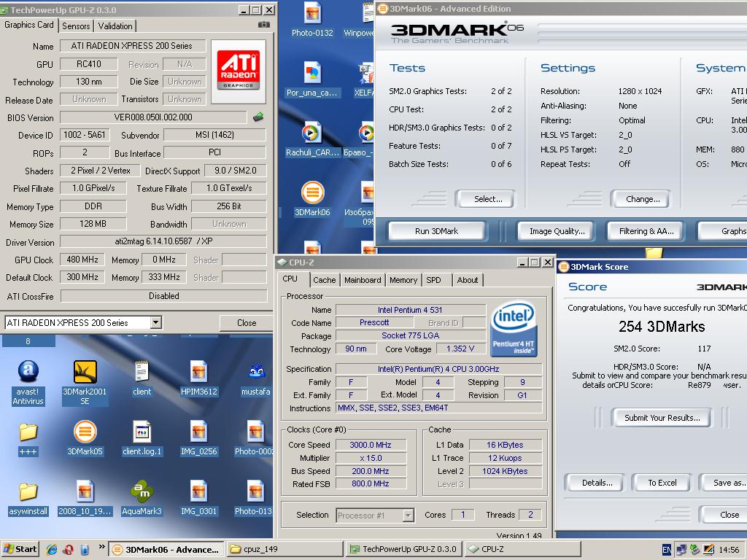This screenshot has height=560, width=747.
Task: Click the Windows Start button
Action: (20, 549)
